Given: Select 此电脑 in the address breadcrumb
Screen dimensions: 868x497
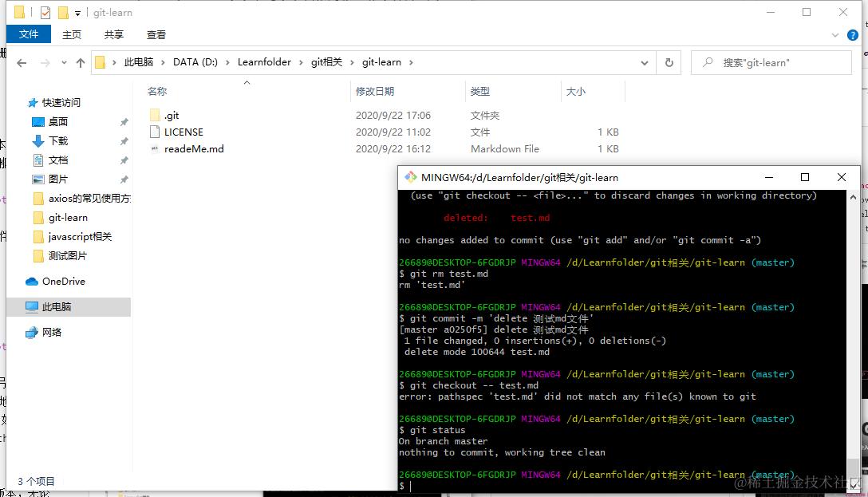Looking at the screenshot, I should (x=138, y=62).
